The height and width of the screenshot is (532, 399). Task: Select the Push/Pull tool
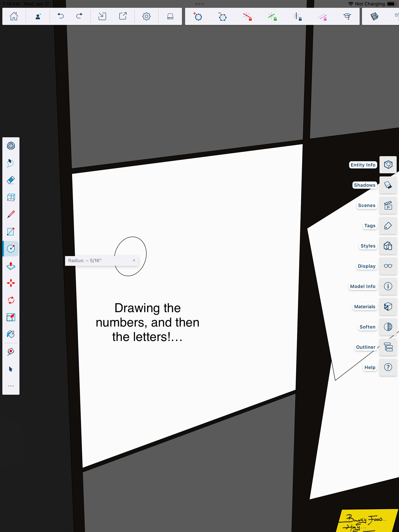[11, 266]
